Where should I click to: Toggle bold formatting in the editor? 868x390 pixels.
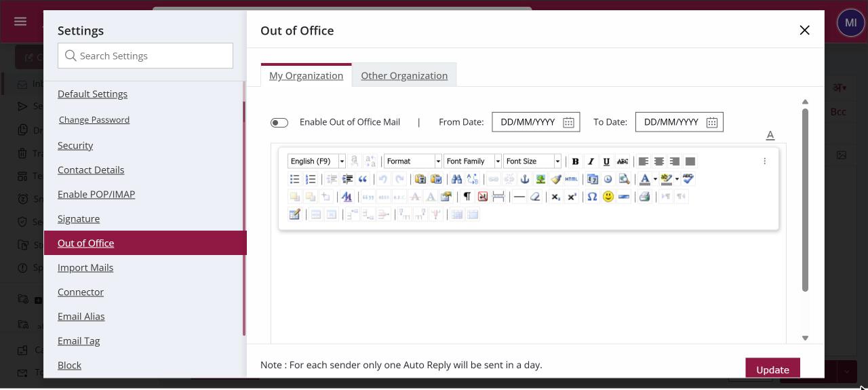[x=575, y=161]
